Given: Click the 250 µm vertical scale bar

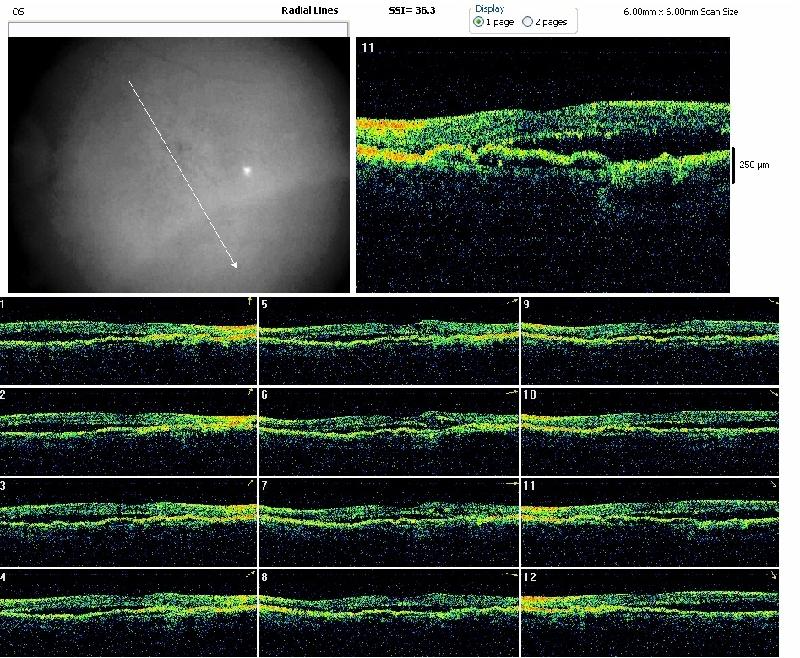Looking at the screenshot, I should [733, 165].
